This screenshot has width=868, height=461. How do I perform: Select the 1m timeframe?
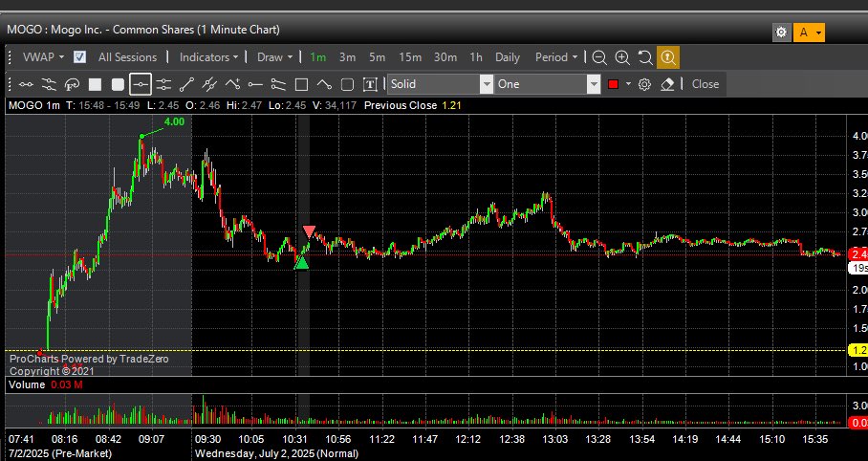coord(317,57)
